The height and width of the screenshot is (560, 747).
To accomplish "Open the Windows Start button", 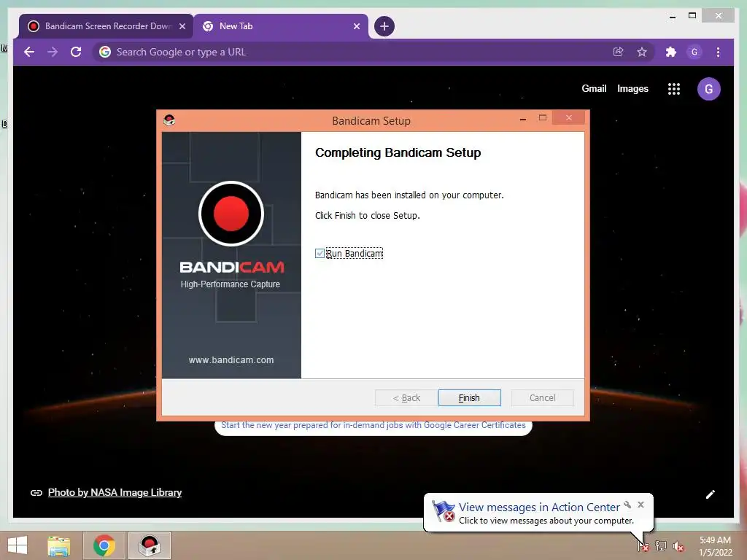I will (18, 545).
